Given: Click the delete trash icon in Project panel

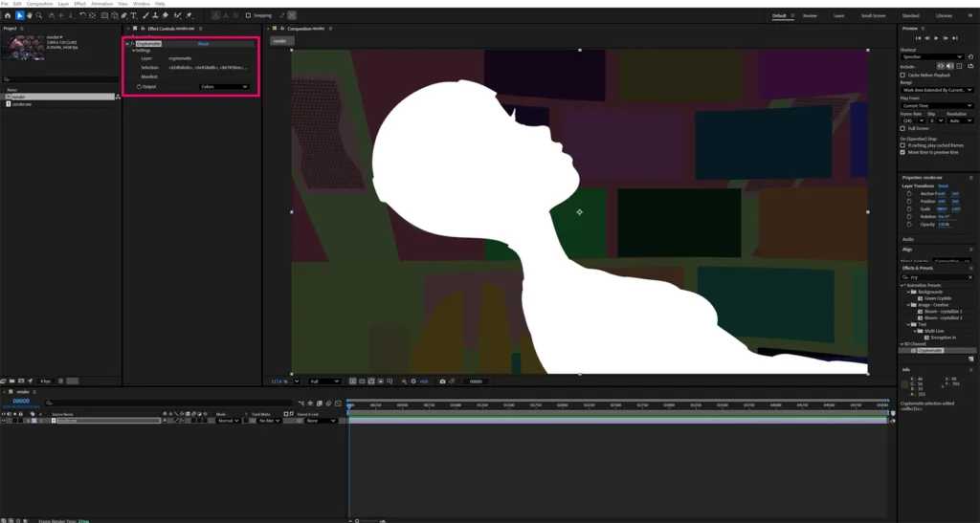Looking at the screenshot, I should coord(60,381).
